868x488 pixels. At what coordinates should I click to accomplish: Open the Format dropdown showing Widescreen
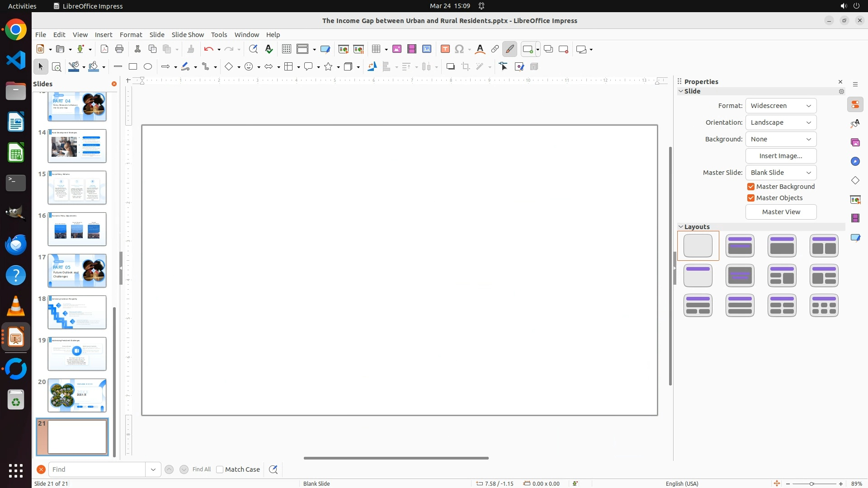pos(781,106)
